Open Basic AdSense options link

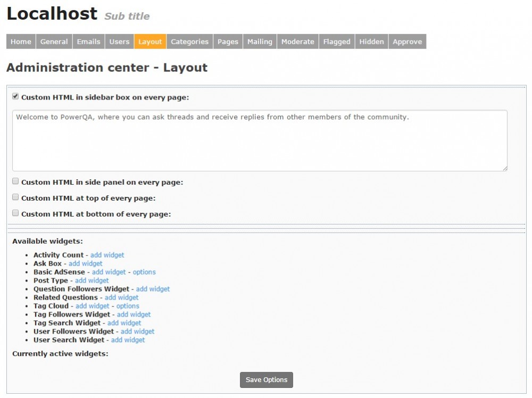[144, 272]
